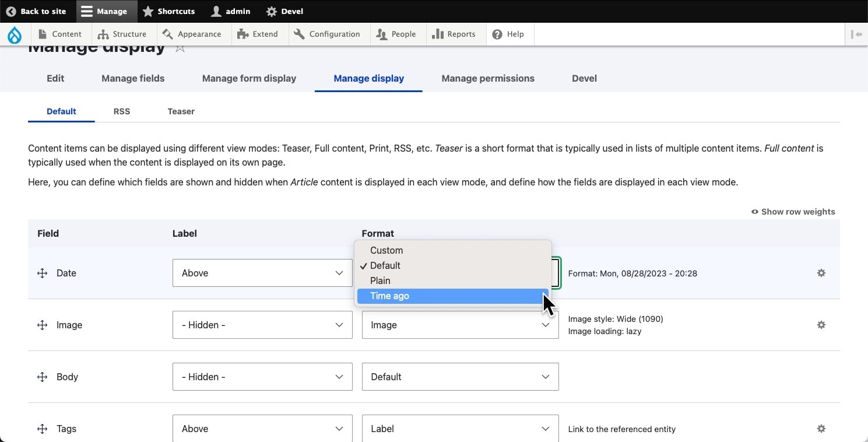
Task: Click the Label column header
Action: pos(185,233)
